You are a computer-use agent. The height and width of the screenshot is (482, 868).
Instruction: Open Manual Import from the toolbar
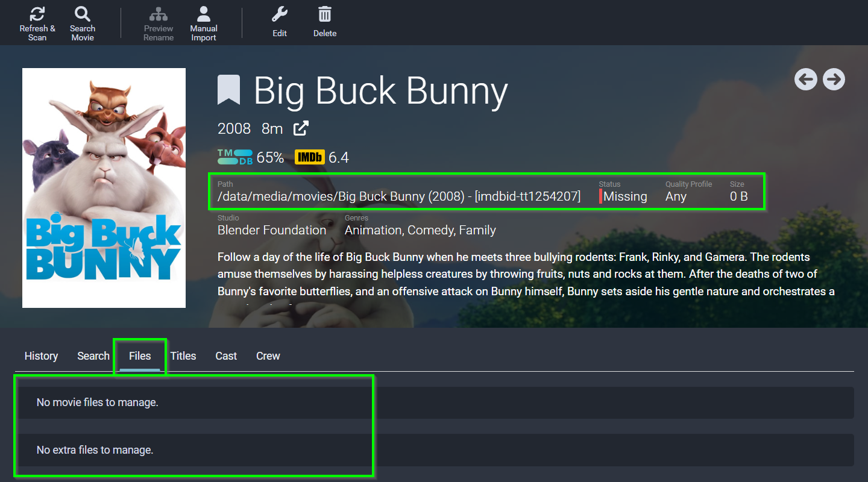(204, 14)
